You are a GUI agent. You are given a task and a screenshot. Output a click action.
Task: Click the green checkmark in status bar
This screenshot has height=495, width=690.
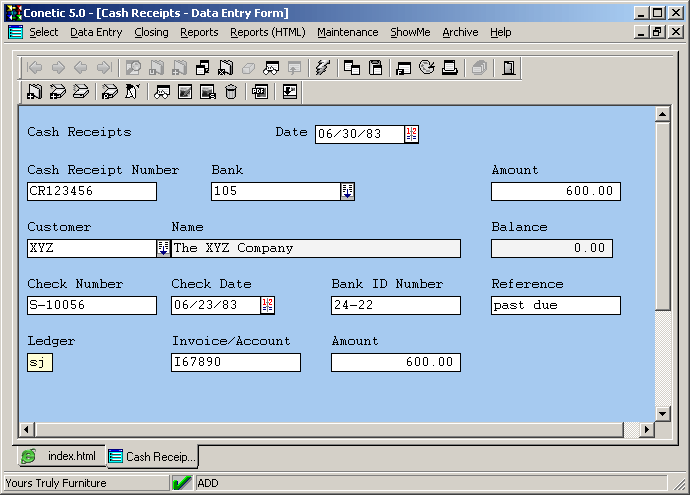click(x=182, y=483)
